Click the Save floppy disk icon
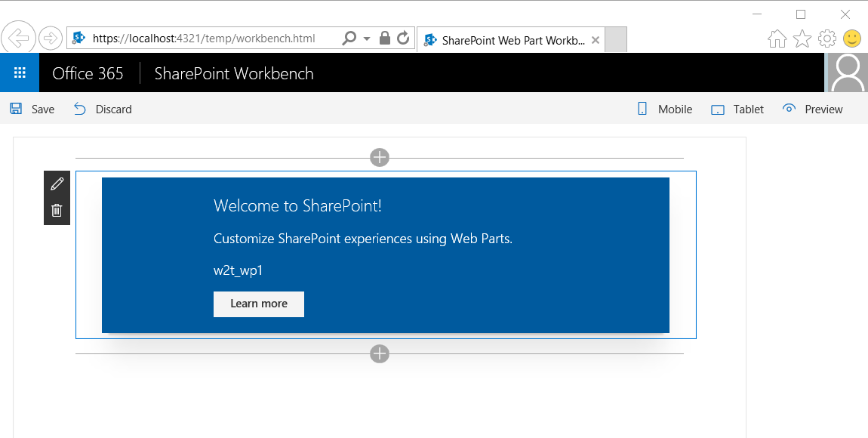 pos(16,109)
